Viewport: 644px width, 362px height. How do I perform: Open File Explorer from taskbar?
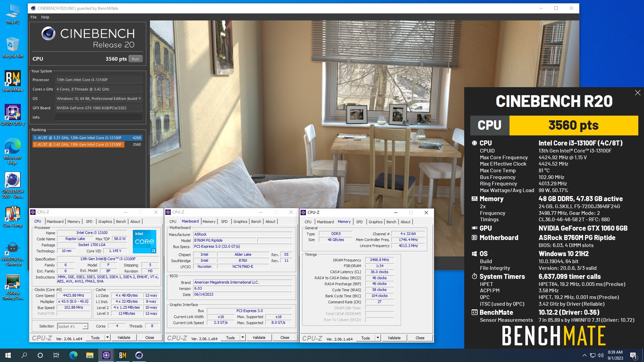coord(90,355)
